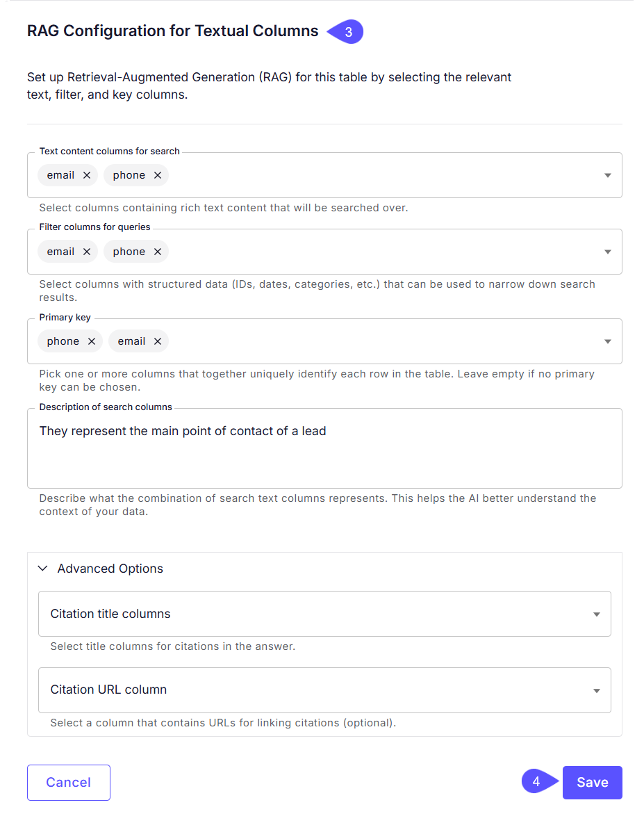Image resolution: width=644 pixels, height=823 pixels.
Task: Open the Primary key dropdown
Action: (609, 341)
